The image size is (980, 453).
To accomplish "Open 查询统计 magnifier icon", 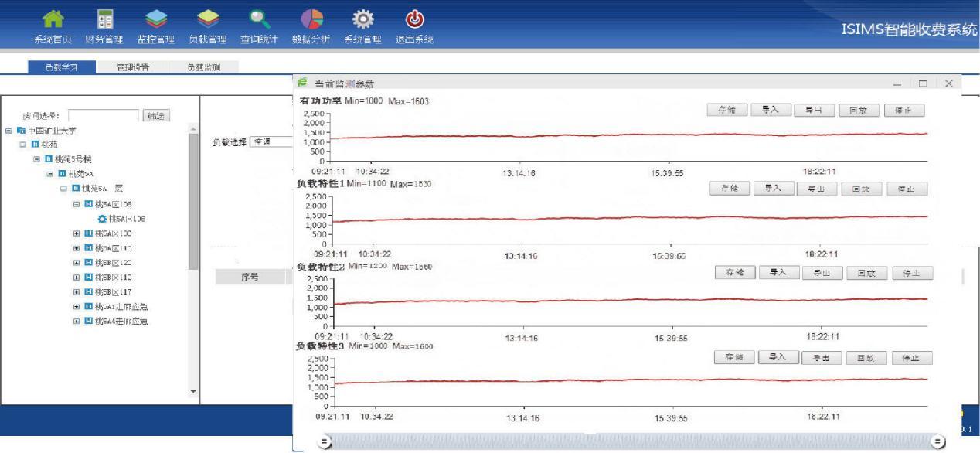I will (x=257, y=19).
